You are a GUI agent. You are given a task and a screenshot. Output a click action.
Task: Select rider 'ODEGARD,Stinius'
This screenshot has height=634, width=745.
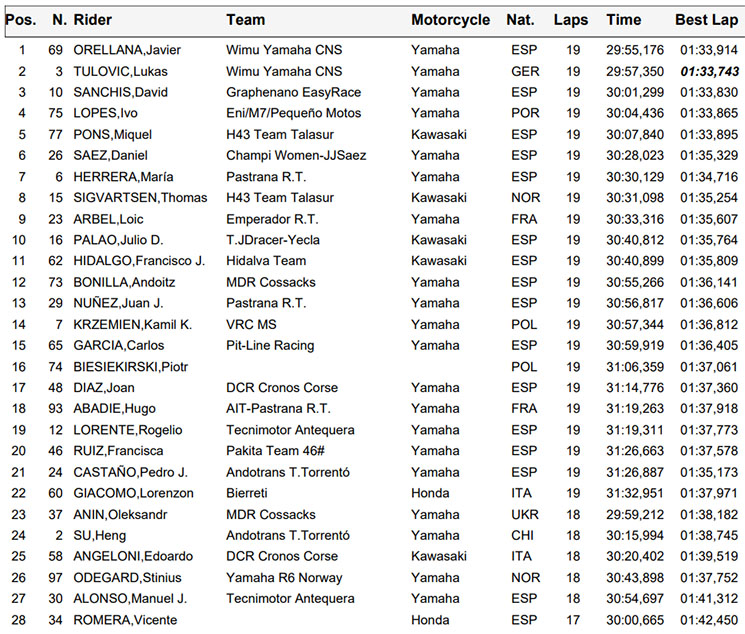click(127, 578)
